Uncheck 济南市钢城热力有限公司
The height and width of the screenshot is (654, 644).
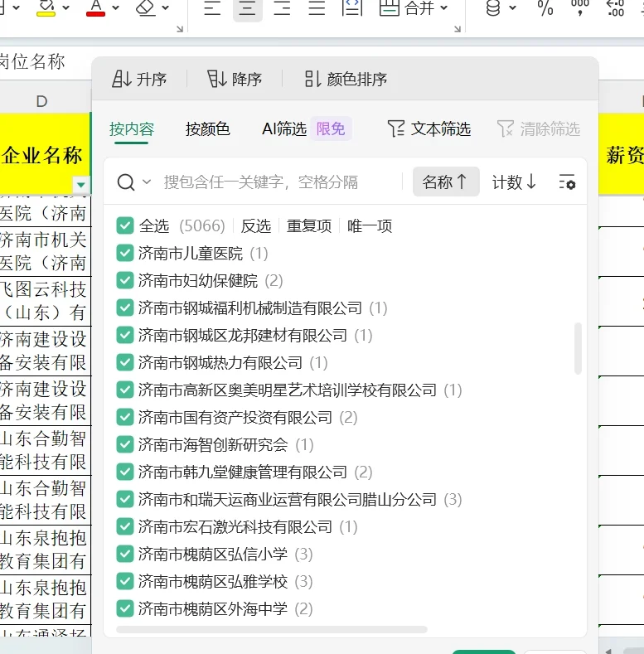125,362
